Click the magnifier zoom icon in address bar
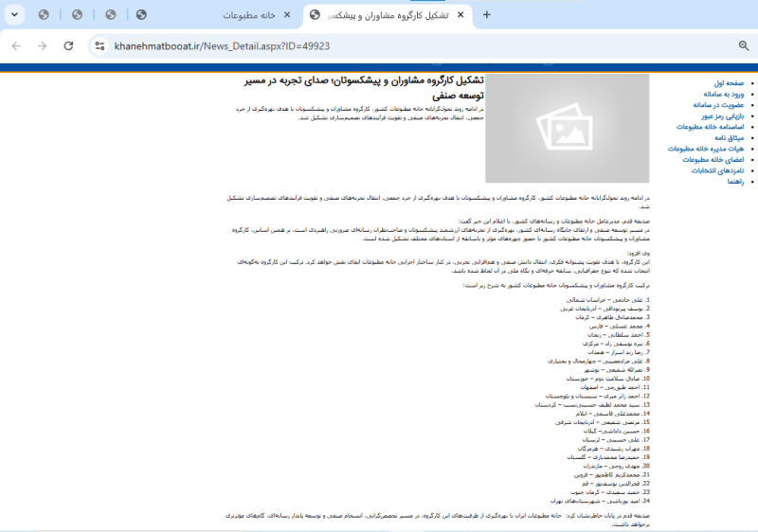The width and height of the screenshot is (758, 532). click(744, 45)
